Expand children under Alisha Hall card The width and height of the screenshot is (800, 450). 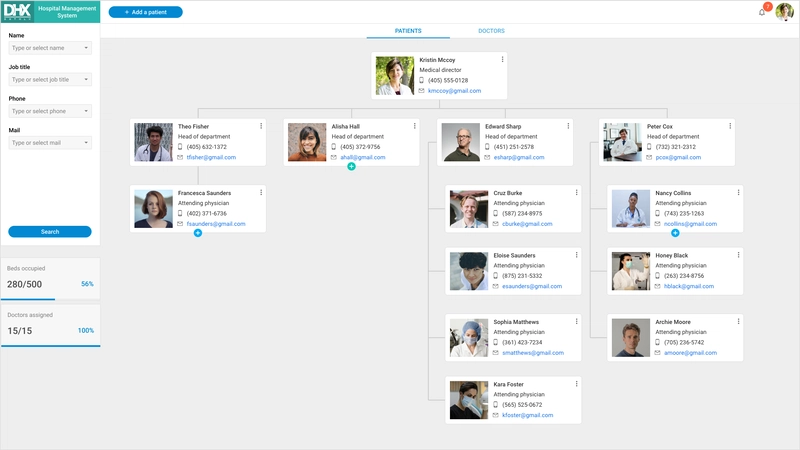pos(351,166)
